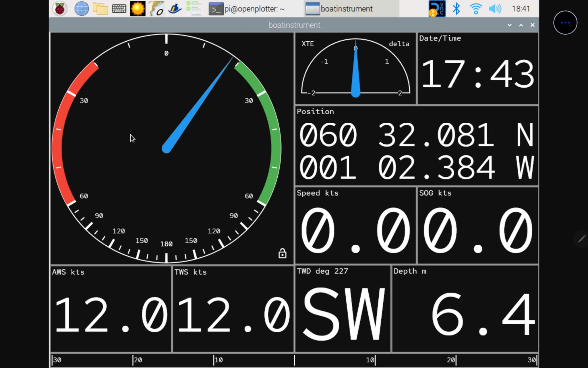The width and height of the screenshot is (588, 368).
Task: Open the three-dot remote viewer menu
Action: coord(565,22)
